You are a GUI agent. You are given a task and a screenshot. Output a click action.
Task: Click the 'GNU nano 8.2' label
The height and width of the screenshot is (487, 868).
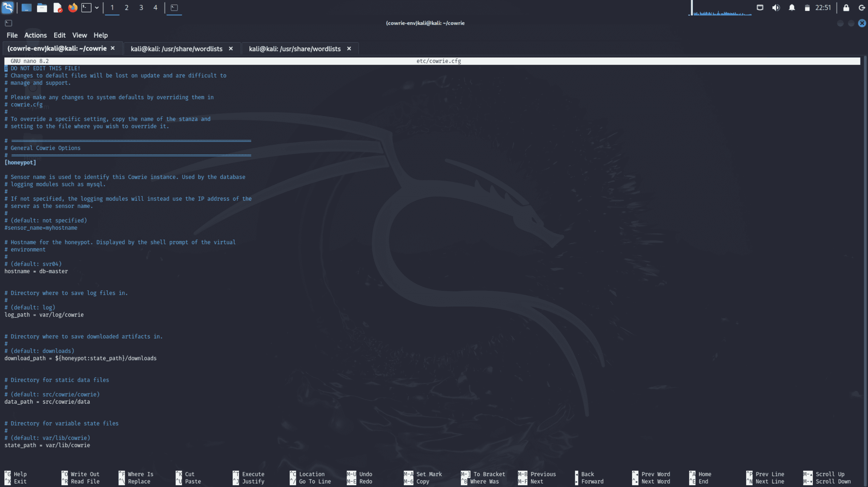tap(30, 61)
